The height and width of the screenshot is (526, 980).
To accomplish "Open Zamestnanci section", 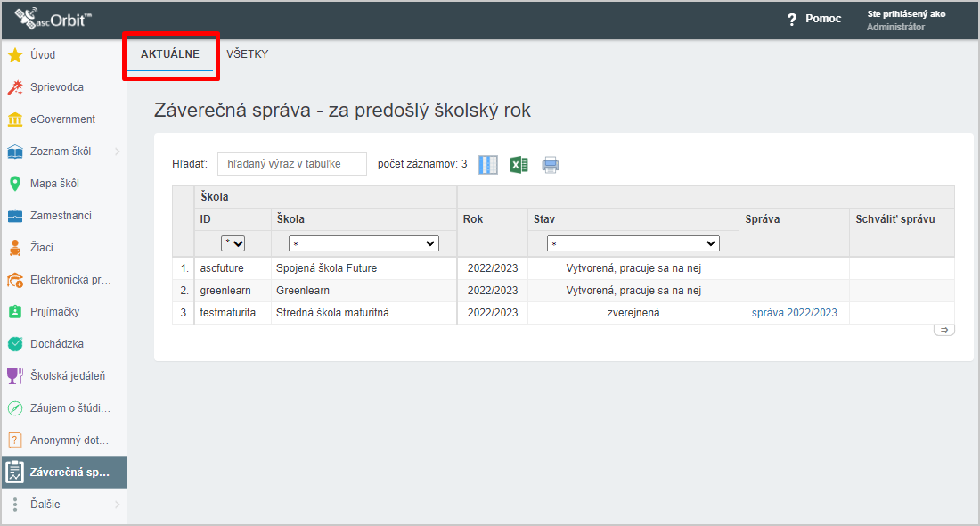I will (x=61, y=216).
